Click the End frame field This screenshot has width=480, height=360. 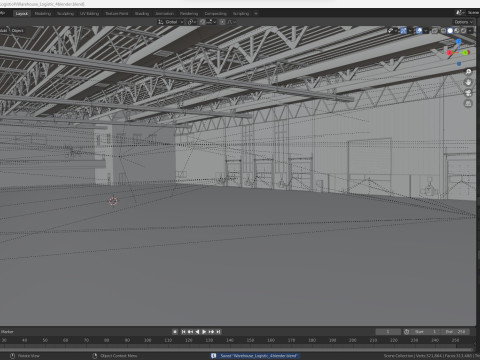click(455, 332)
